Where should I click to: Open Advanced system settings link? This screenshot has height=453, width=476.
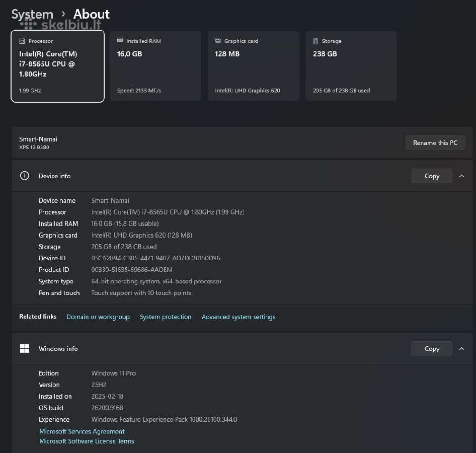(239, 317)
